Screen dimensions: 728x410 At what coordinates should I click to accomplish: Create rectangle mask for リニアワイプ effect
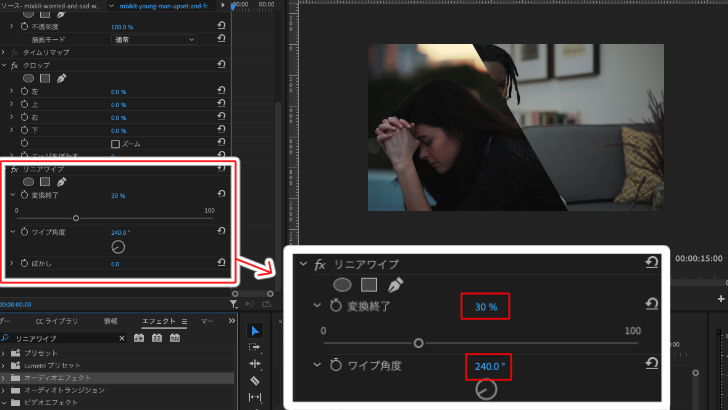[x=45, y=182]
